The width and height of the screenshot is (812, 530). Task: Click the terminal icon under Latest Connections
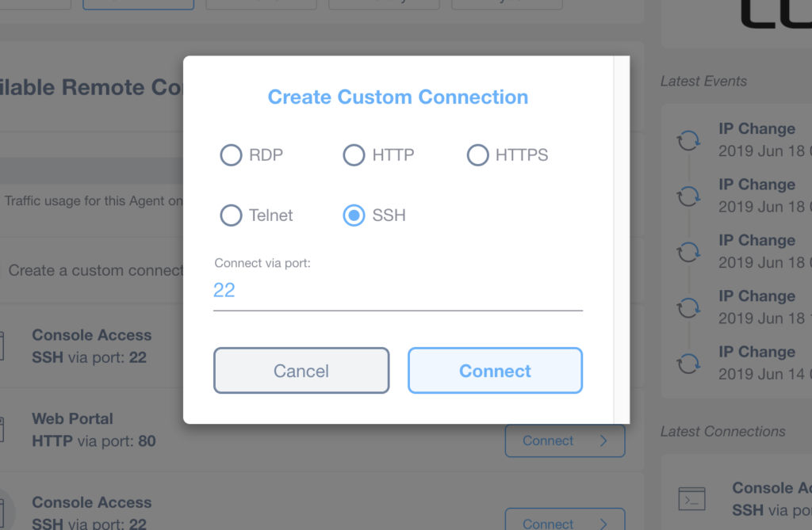pyautogui.click(x=691, y=498)
